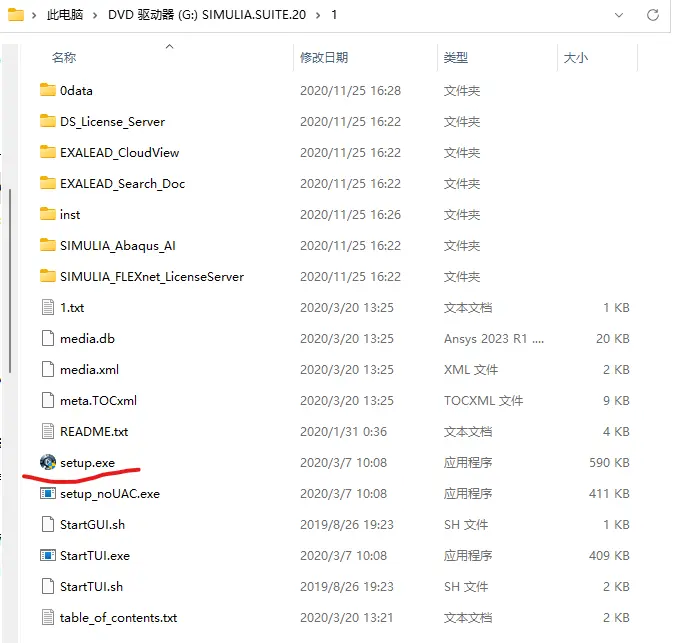Viewport: 683px width, 643px height.
Task: Navigate to DVD 驱动器 (G:) SIMULIA.SUITE.20 breadcrumb
Action: (x=207, y=15)
